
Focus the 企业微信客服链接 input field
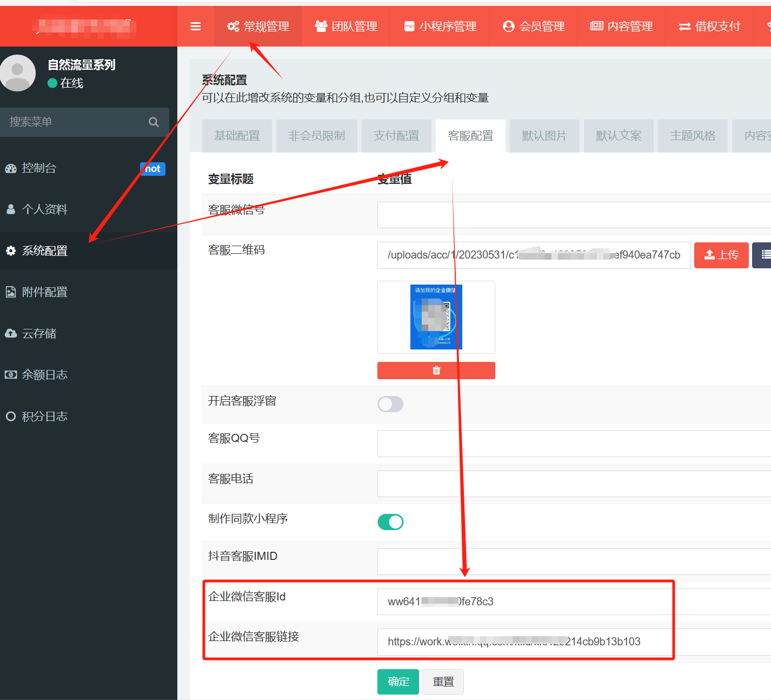click(574, 642)
